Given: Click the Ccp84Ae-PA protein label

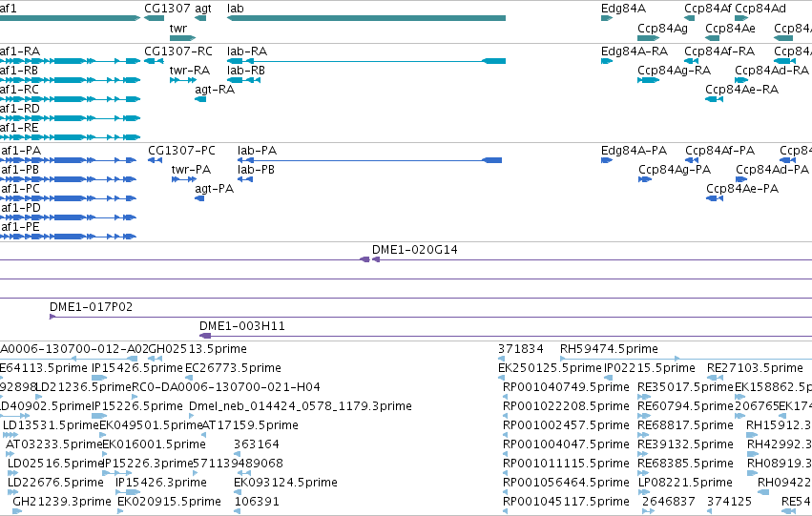Looking at the screenshot, I should coord(742,189).
